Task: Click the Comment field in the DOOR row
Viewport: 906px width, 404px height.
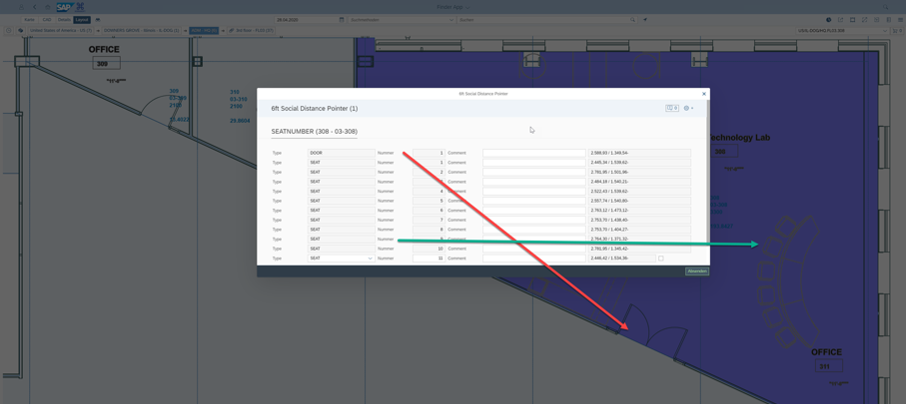Action: pyautogui.click(x=534, y=153)
